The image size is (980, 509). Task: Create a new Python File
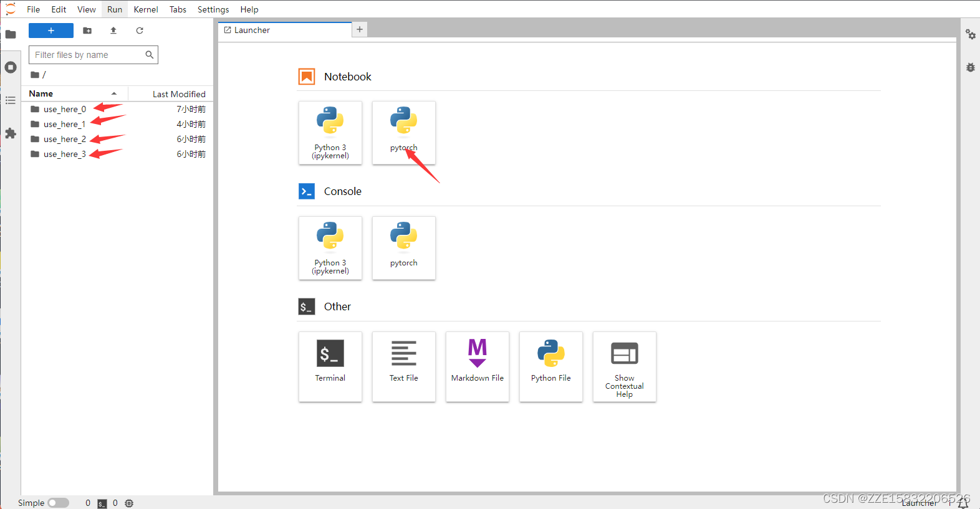pyautogui.click(x=551, y=366)
